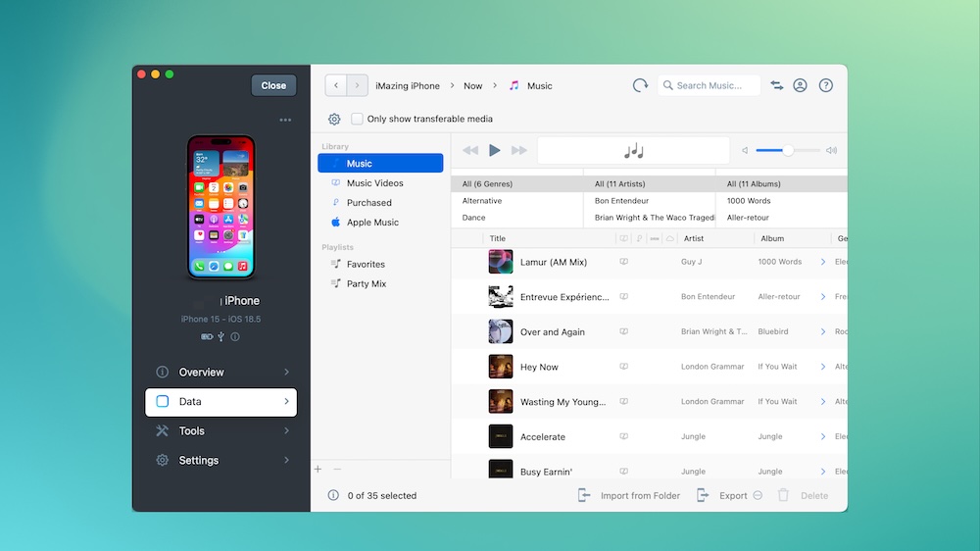Click the Search Music field

click(x=709, y=85)
